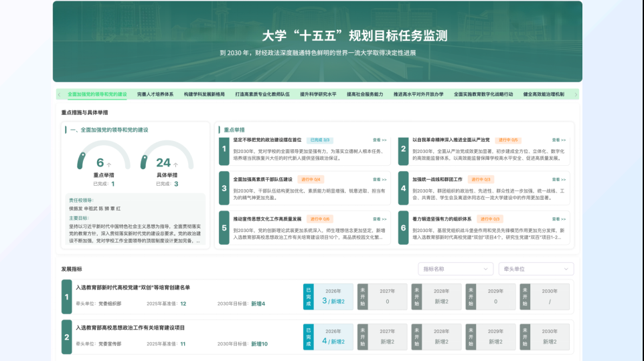
Task: Switch to 打造高素质专业化教师队伍 tab
Action: (x=262, y=94)
